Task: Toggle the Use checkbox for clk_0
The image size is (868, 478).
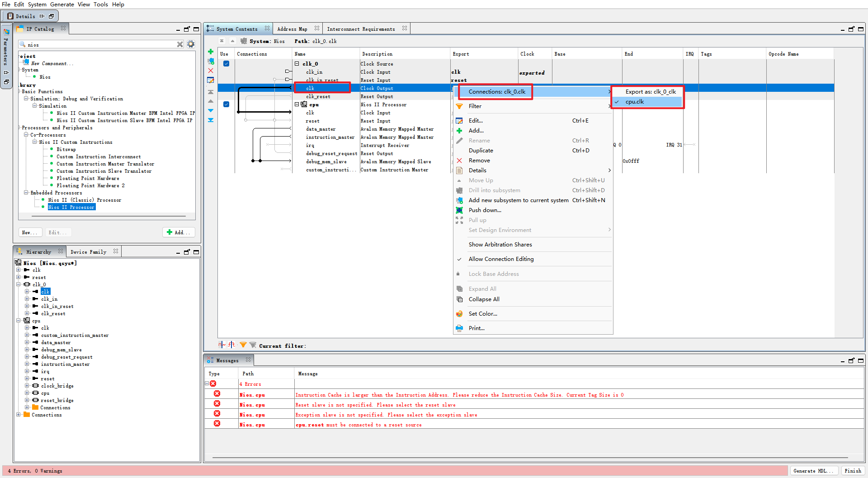Action: pyautogui.click(x=226, y=64)
